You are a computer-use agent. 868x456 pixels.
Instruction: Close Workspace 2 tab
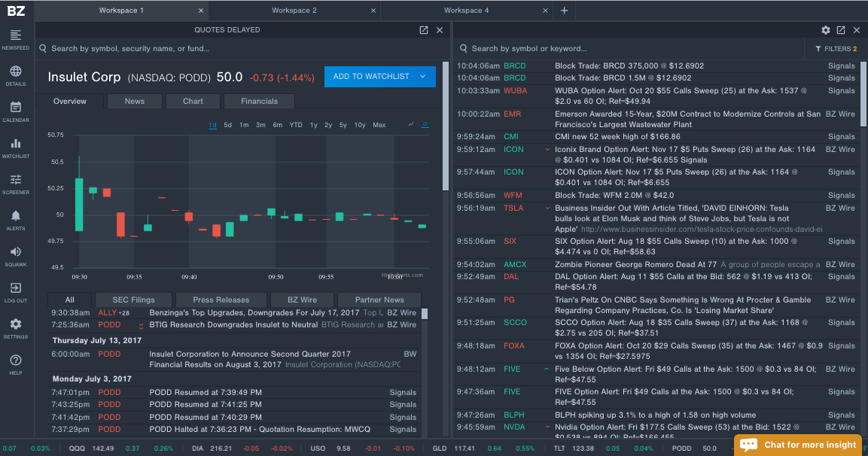(x=373, y=11)
